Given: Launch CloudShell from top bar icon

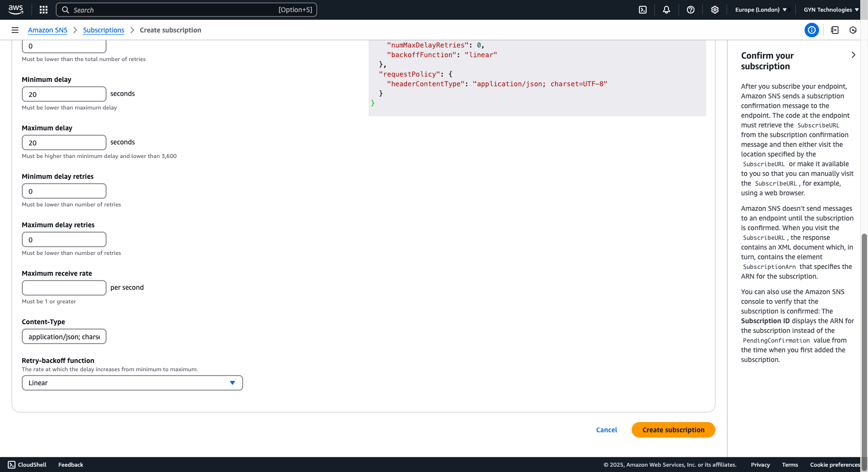Looking at the screenshot, I should pyautogui.click(x=643, y=10).
